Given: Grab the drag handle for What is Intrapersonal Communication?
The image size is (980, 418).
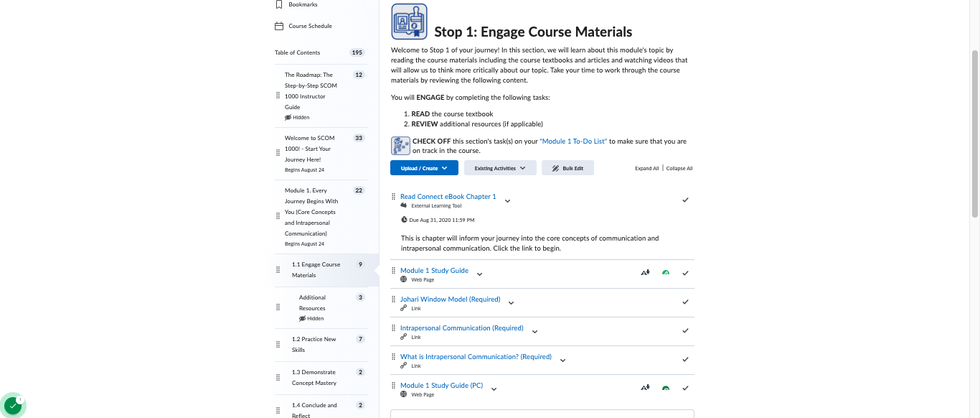Looking at the screenshot, I should click(393, 357).
